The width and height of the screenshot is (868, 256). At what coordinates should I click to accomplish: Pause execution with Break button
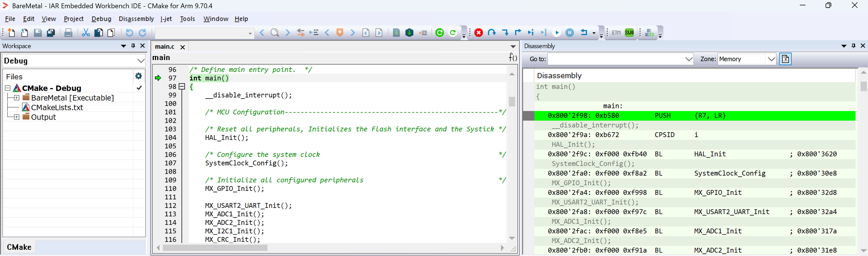570,33
